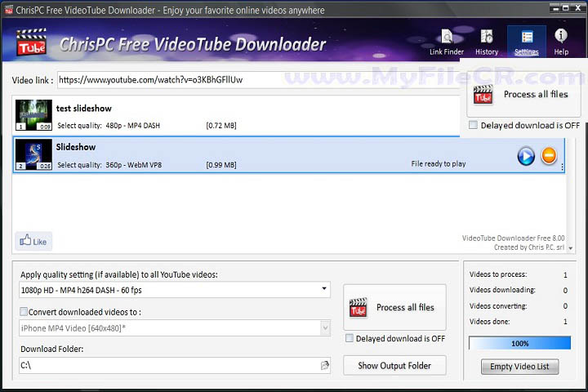
Task: Select the test slideshow title
Action: [84, 109]
